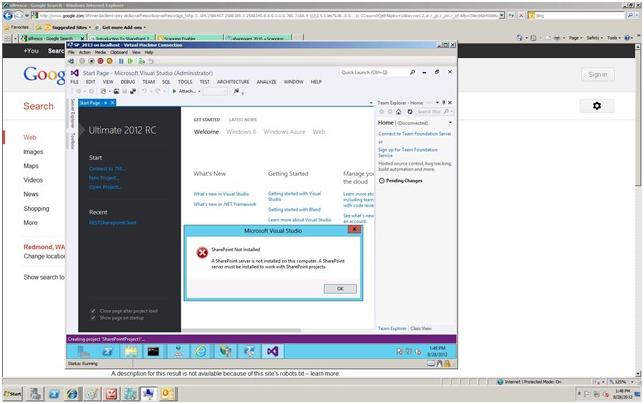Click the IE window vertical scrollbar
This screenshot has height=404, width=644.
[x=638, y=210]
